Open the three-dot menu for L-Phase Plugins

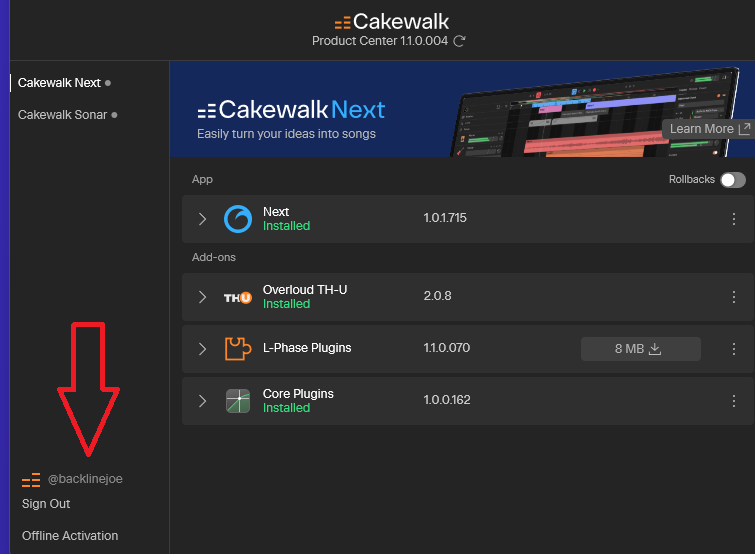(733, 349)
